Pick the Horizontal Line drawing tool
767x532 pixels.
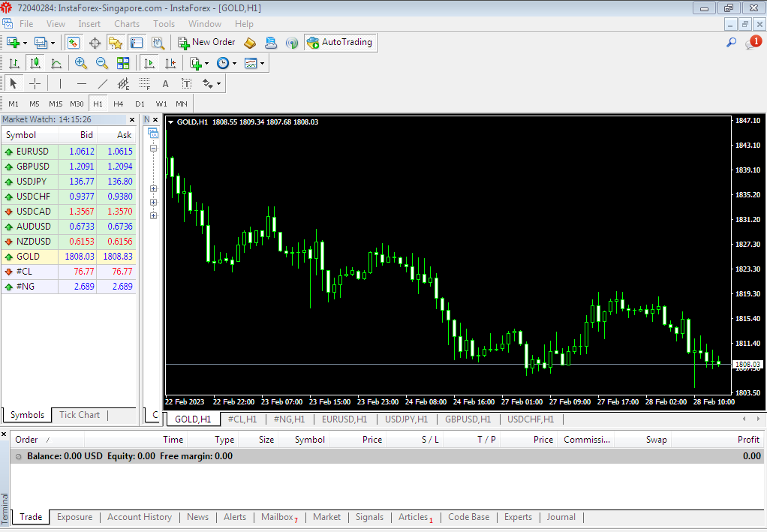[81, 83]
